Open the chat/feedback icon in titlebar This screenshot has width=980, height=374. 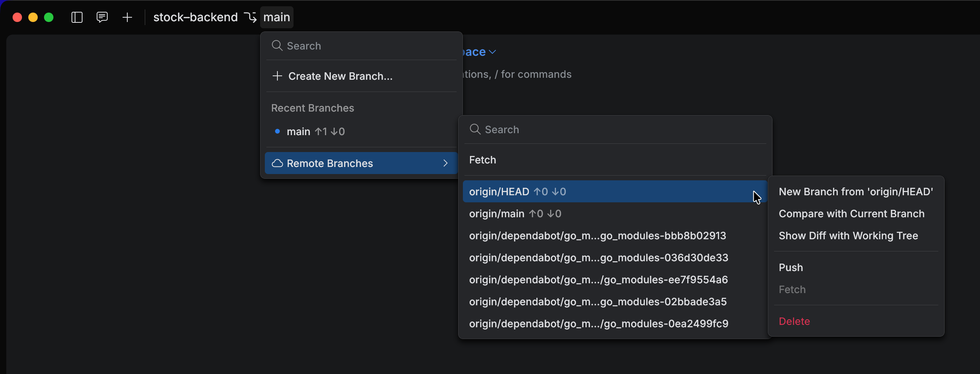click(102, 17)
